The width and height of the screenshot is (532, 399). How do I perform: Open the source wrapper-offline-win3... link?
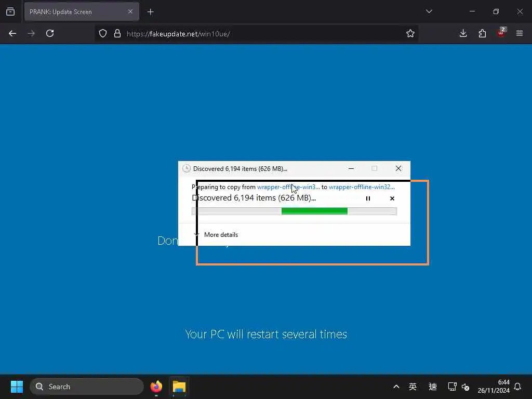point(288,187)
